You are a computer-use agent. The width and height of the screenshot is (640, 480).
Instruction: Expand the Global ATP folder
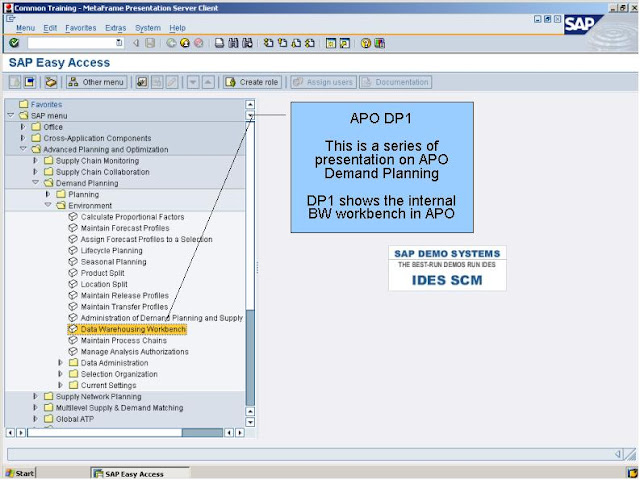point(35,419)
